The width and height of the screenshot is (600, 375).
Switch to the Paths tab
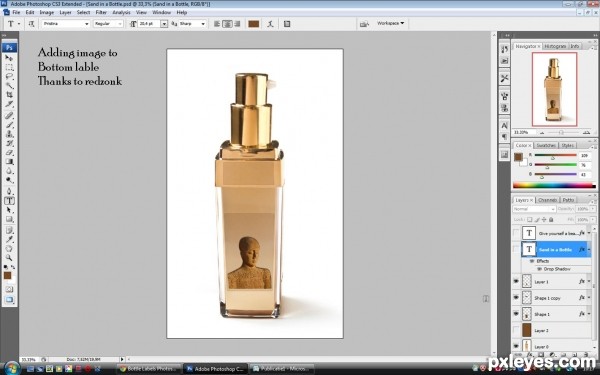point(568,200)
